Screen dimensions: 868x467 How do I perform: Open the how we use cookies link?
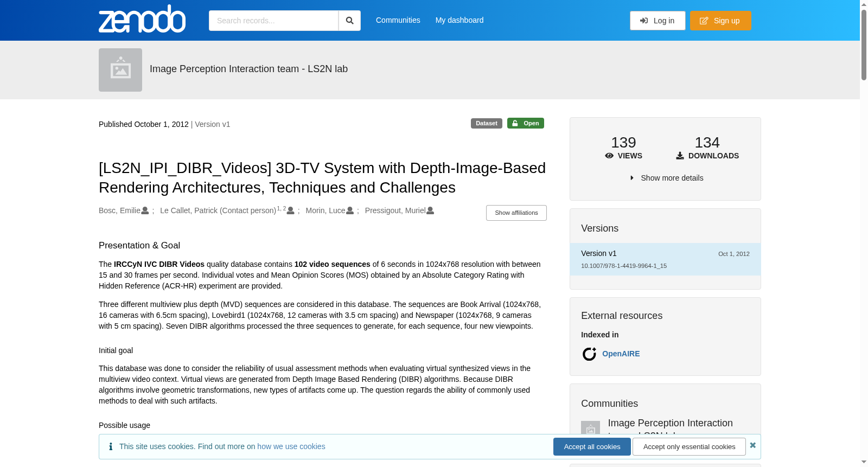[291, 446]
